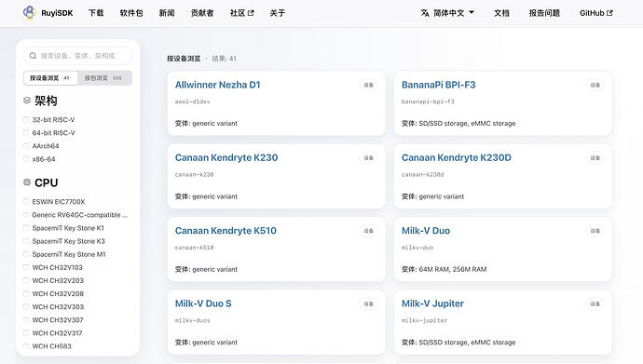Click the external link icon beside GitHub
The height and width of the screenshot is (364, 643).
click(609, 13)
